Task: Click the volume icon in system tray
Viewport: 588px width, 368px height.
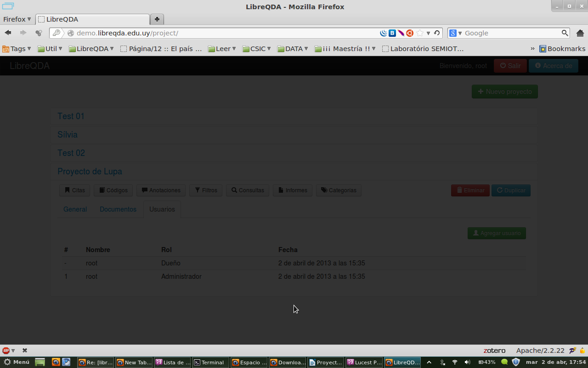Action: [x=468, y=362]
